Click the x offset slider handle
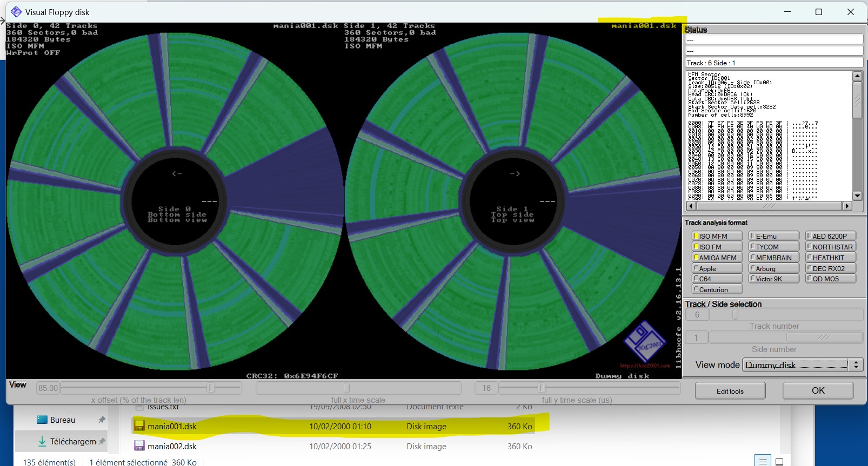The height and width of the screenshot is (466, 868). [211, 388]
